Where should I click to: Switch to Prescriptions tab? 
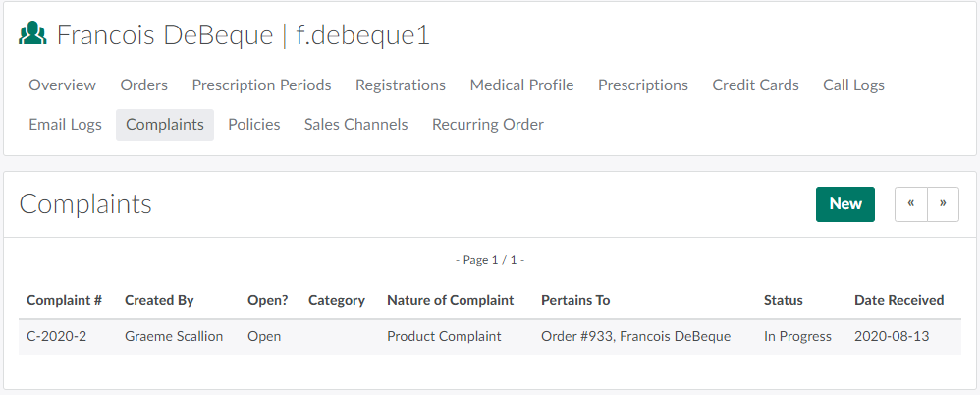click(x=643, y=85)
